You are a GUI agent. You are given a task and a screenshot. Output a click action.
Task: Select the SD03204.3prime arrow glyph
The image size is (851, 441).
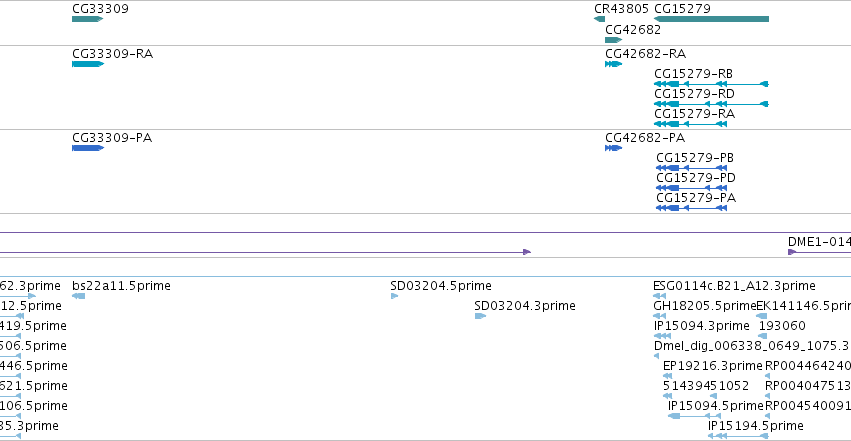pyautogui.click(x=480, y=316)
